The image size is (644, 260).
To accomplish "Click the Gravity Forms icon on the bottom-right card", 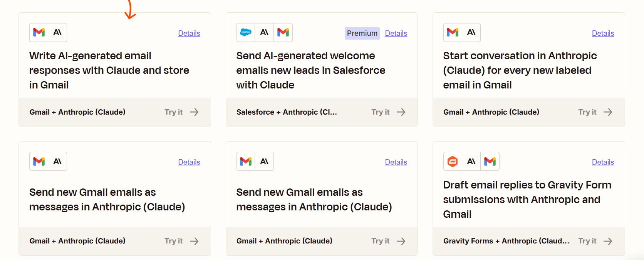I will tap(452, 161).
